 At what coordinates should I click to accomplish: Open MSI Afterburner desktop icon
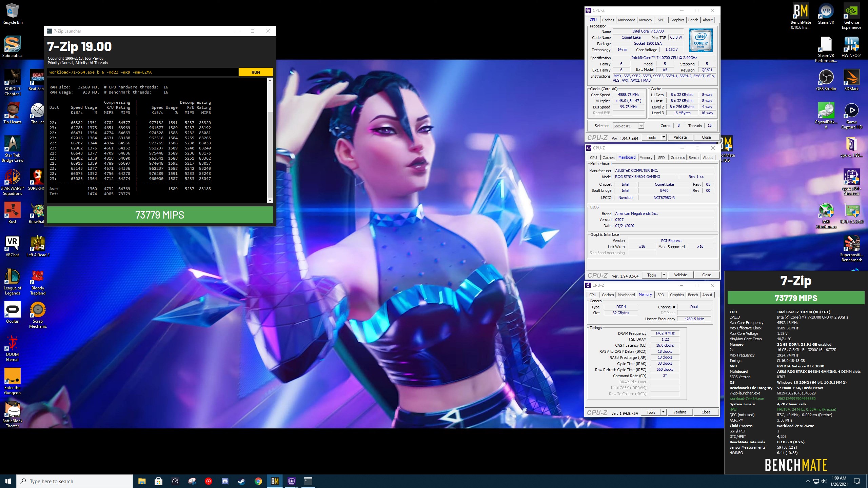tap(826, 216)
